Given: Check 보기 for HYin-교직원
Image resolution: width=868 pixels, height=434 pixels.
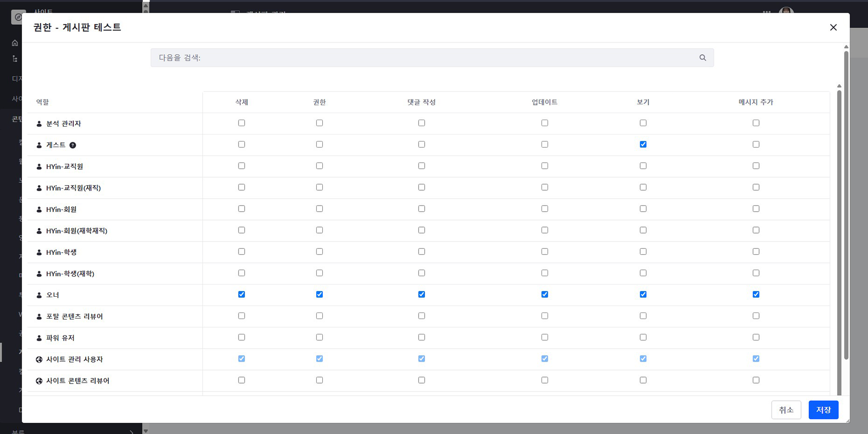Looking at the screenshot, I should [x=643, y=166].
